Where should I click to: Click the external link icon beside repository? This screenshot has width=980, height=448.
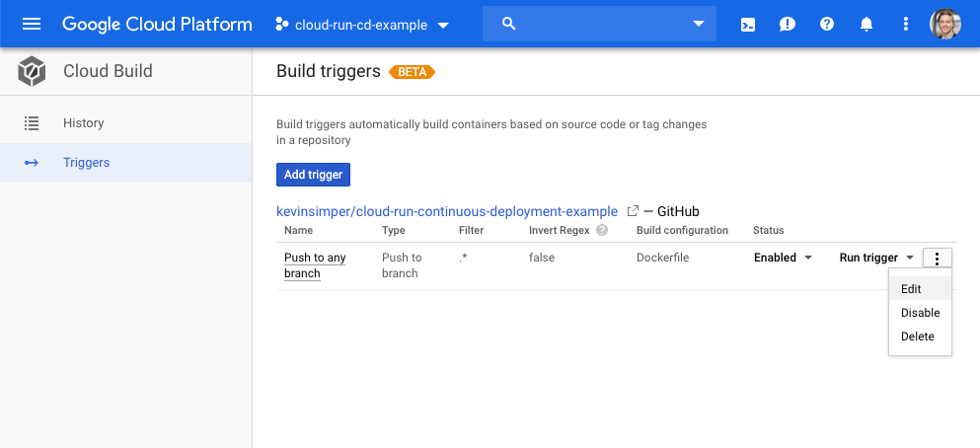(633, 211)
